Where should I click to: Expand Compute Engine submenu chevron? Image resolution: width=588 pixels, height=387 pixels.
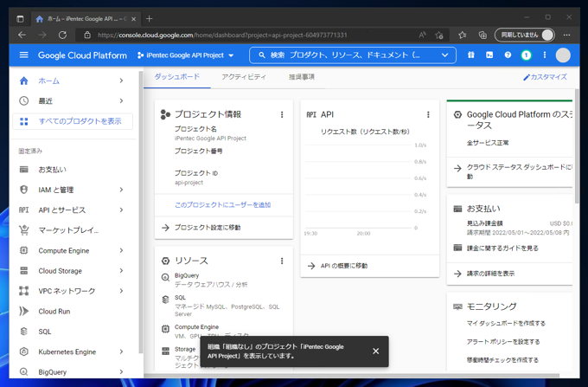pyautogui.click(x=121, y=250)
